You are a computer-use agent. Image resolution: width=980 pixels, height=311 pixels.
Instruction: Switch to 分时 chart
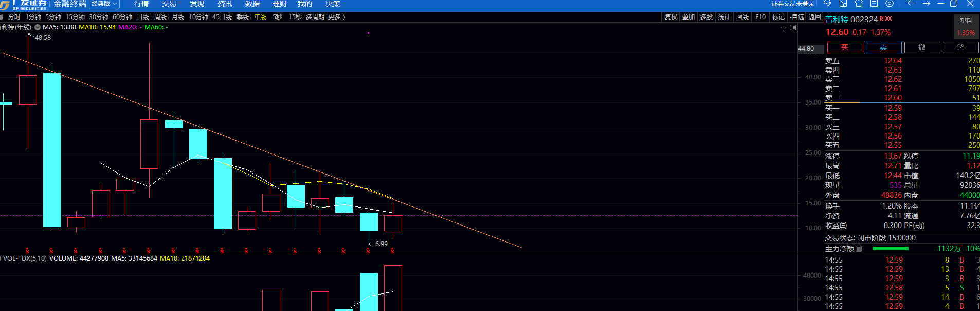coord(14,17)
